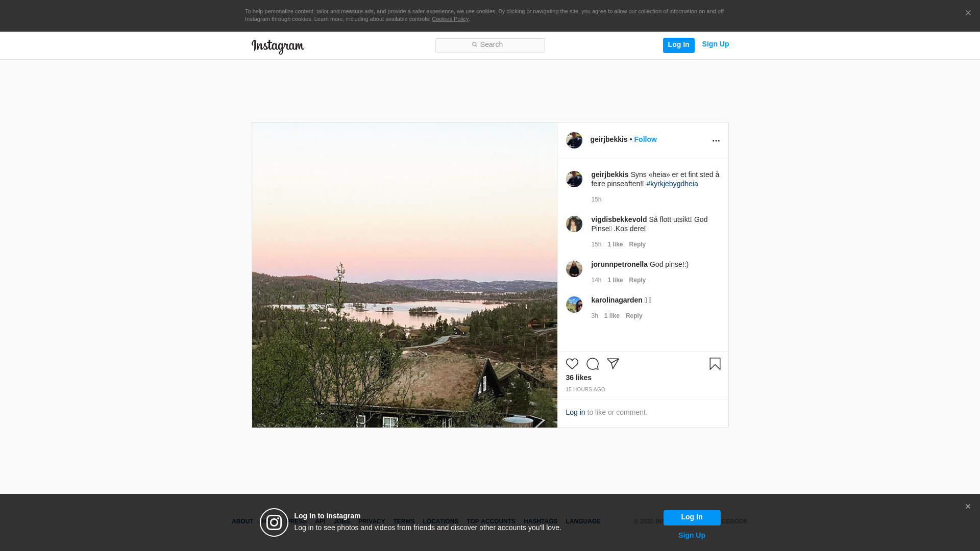Click geirjbekkis avatar beside the caption
The image size is (980, 551).
tap(574, 179)
